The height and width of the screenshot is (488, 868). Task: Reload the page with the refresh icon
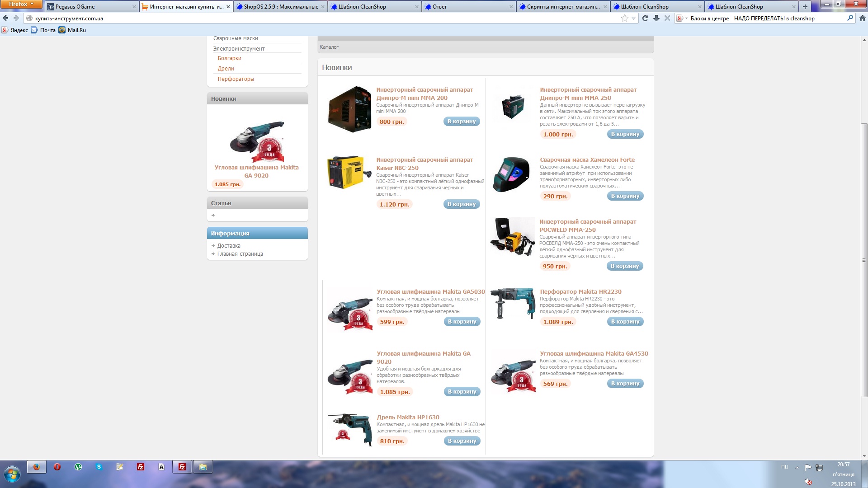[x=645, y=18]
